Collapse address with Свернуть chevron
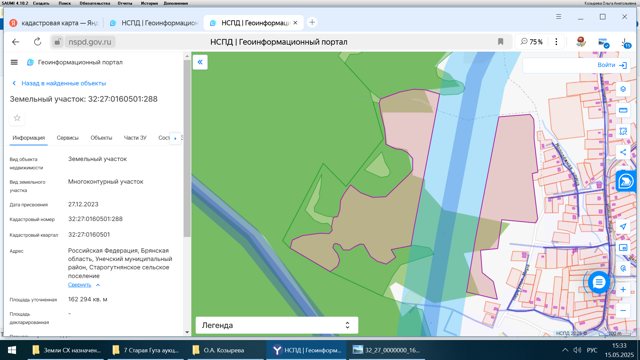This screenshot has width=640, height=360. [x=98, y=285]
